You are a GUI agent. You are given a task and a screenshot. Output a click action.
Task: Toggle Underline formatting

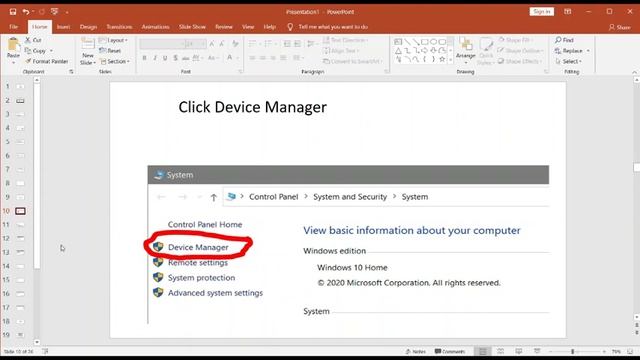pos(165,58)
